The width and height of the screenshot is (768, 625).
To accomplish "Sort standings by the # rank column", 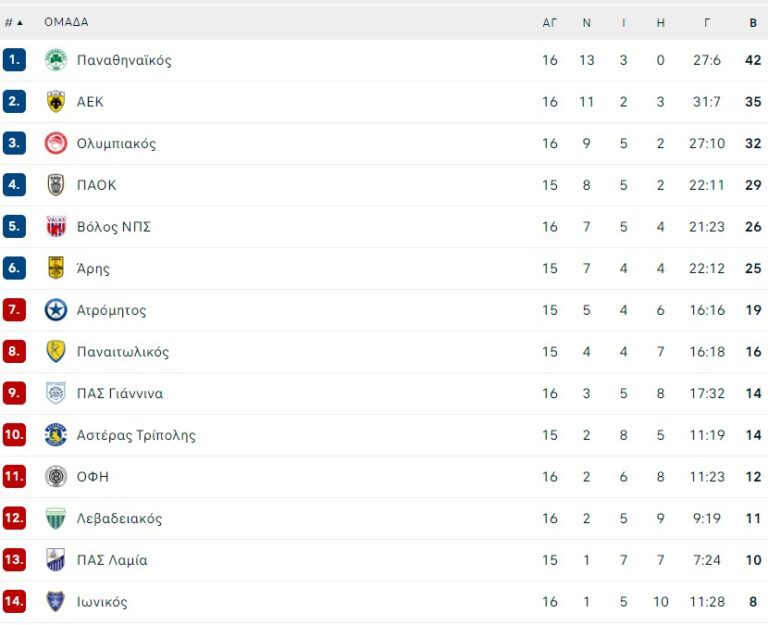I will pyautogui.click(x=13, y=22).
